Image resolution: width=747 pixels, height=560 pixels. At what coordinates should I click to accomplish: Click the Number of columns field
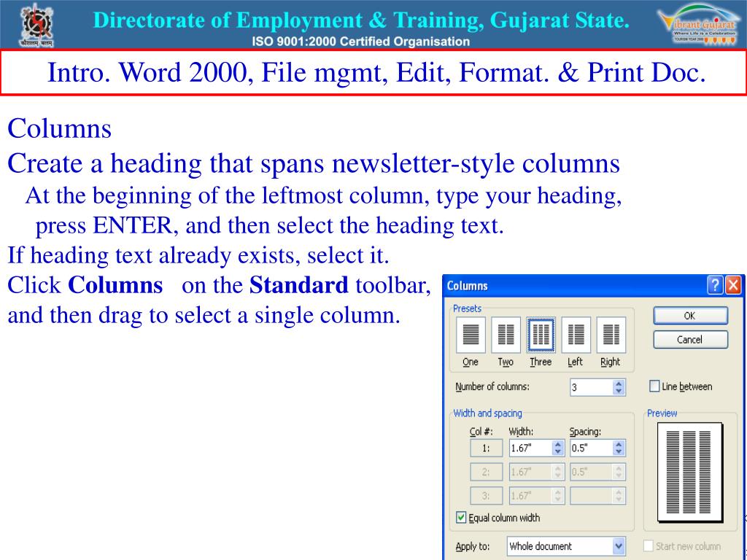591,387
